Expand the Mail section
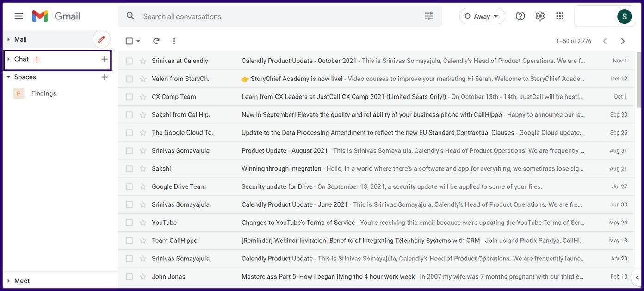The height and width of the screenshot is (291, 644). click(8, 39)
